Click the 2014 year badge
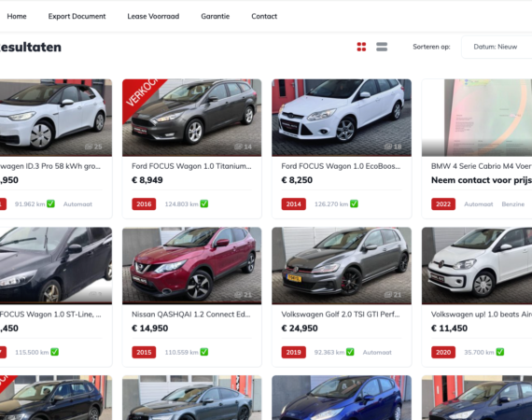Screen dimensions: 532x420 (x=293, y=203)
